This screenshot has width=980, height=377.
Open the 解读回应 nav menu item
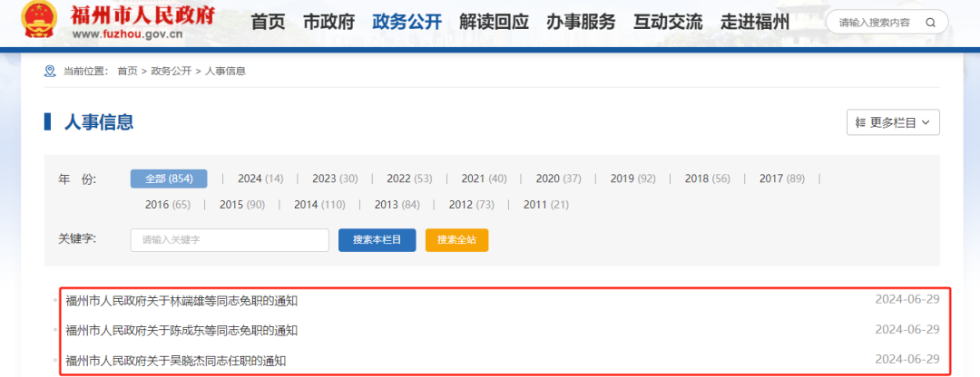click(494, 23)
